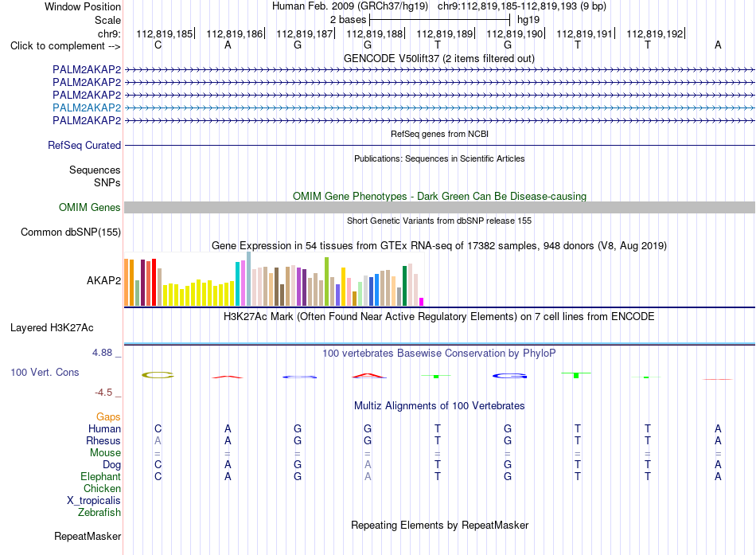Click the dark green bar in GTEx chart

tap(404, 286)
